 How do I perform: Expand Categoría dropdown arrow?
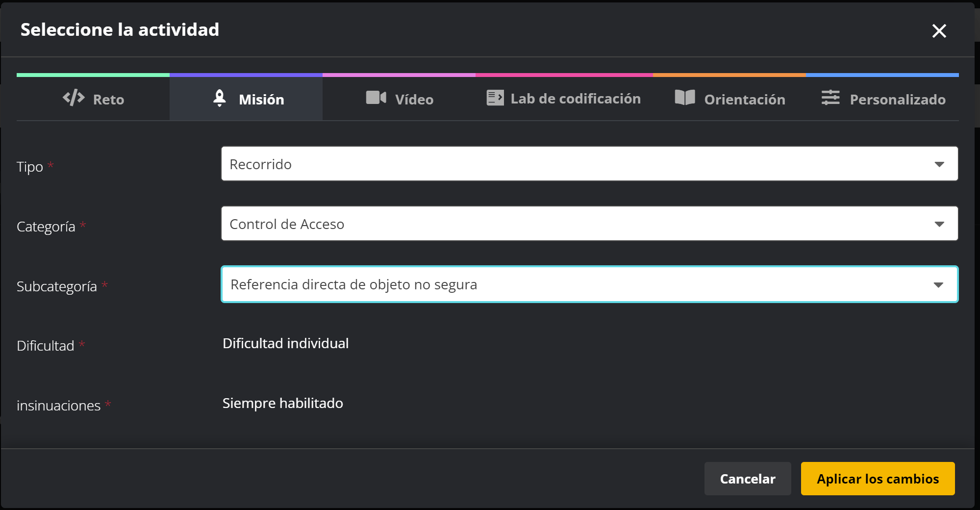pyautogui.click(x=939, y=224)
